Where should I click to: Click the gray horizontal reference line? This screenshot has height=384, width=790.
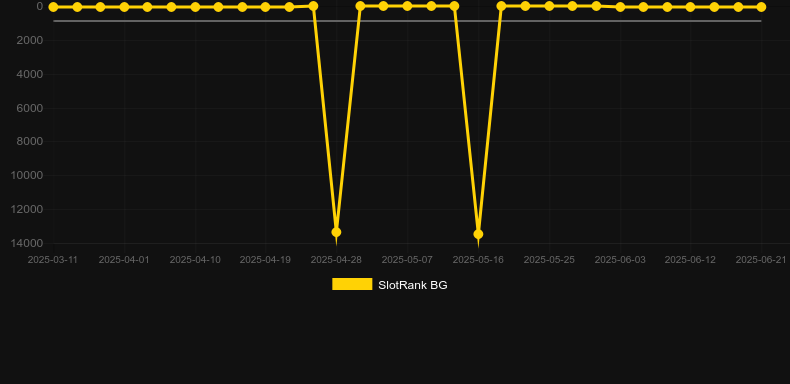click(407, 21)
